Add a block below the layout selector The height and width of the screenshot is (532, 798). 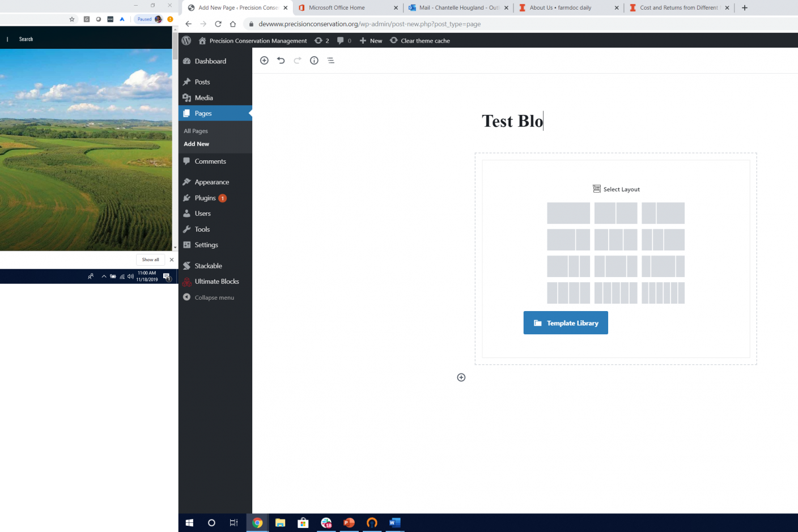click(461, 377)
